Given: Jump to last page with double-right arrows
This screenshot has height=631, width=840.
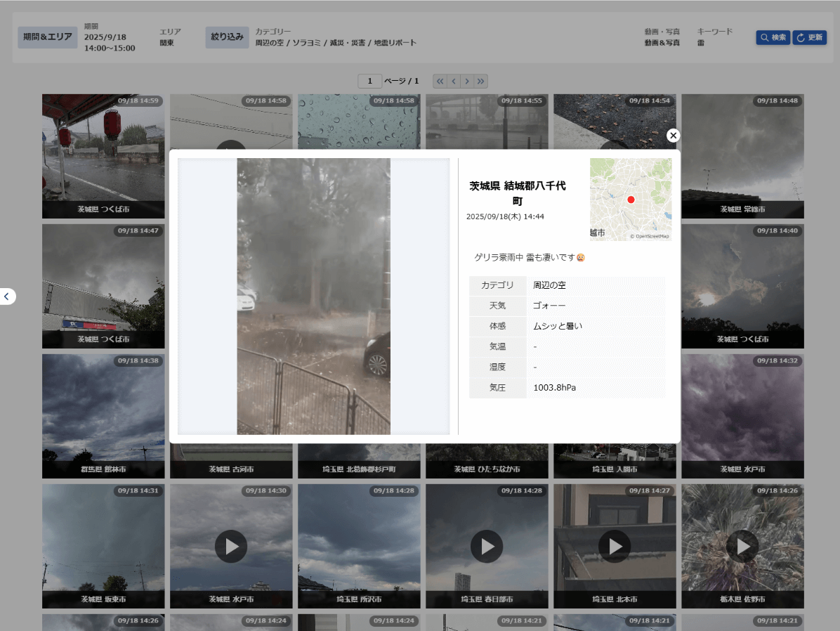Looking at the screenshot, I should pyautogui.click(x=481, y=82).
